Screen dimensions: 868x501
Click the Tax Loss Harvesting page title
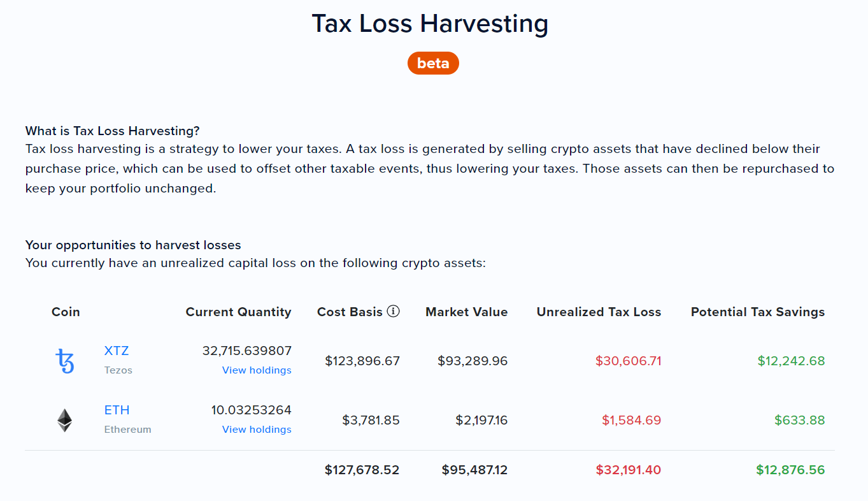click(430, 24)
